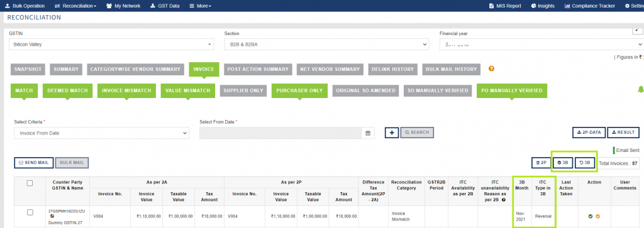Open My Network in the top bar
Screen dimensions: 644x228
click(123, 6)
